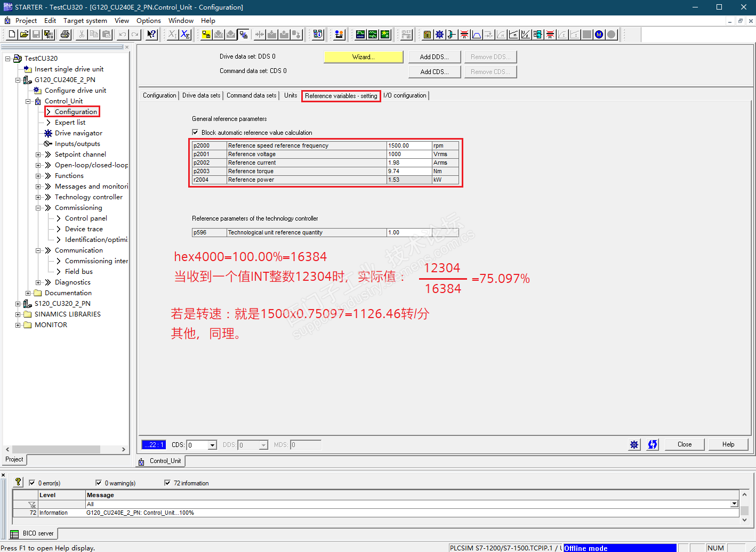
Task: Expand the Setpoint channel tree node
Action: click(x=38, y=155)
